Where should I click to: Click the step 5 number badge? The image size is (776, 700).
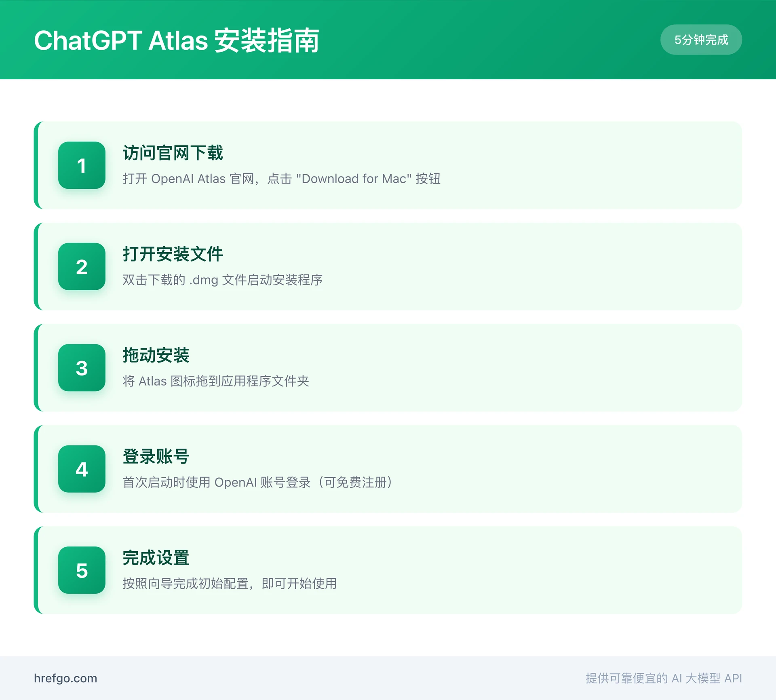point(82,570)
